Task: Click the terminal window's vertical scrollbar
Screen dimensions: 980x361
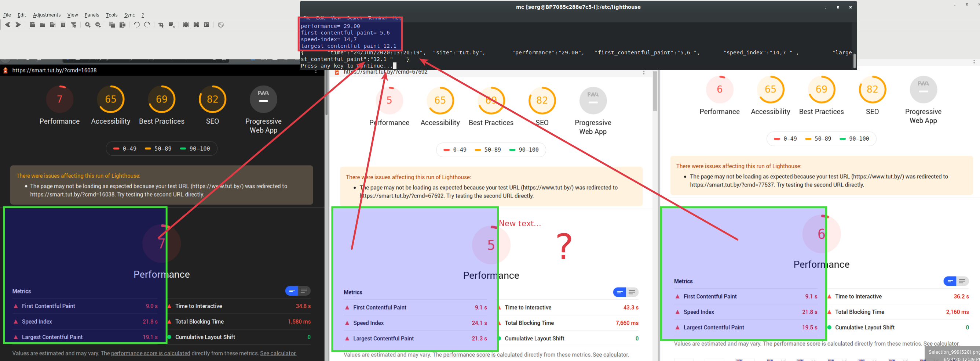Action: (855, 61)
